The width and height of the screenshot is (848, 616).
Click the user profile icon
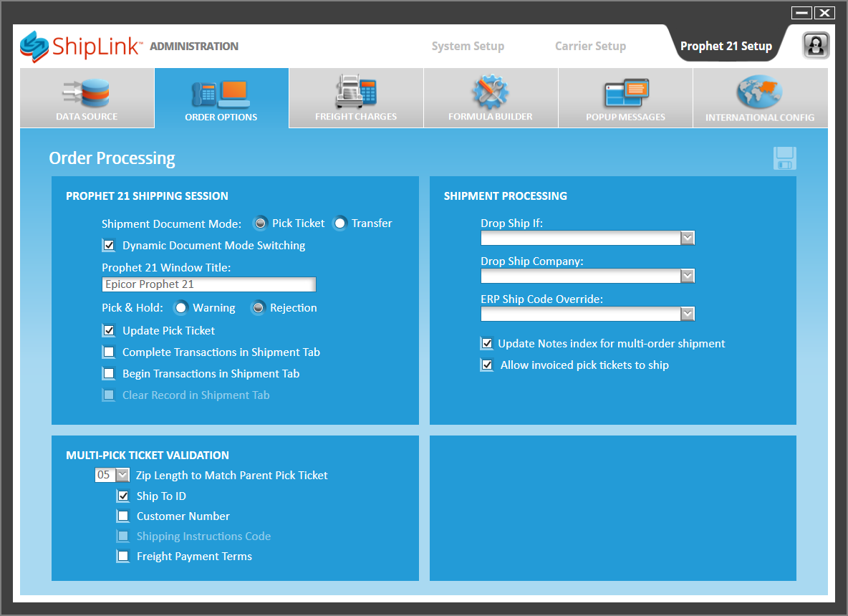[x=816, y=45]
